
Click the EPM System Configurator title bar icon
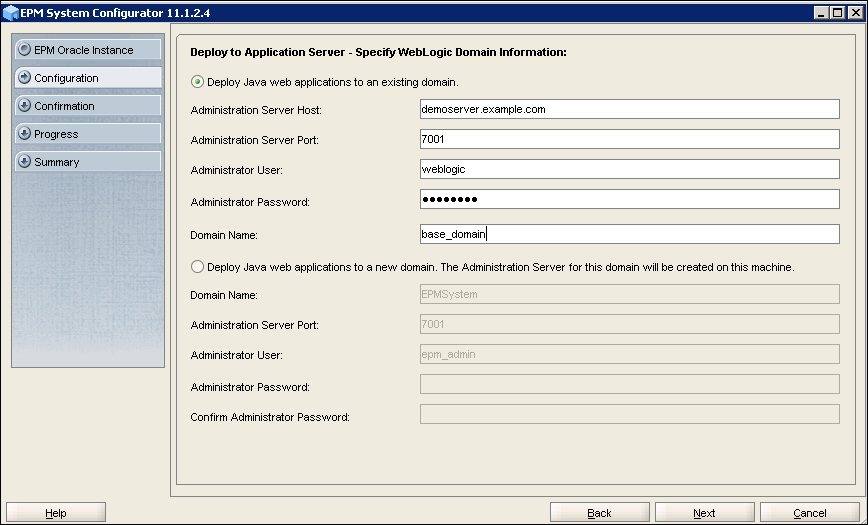[9, 12]
